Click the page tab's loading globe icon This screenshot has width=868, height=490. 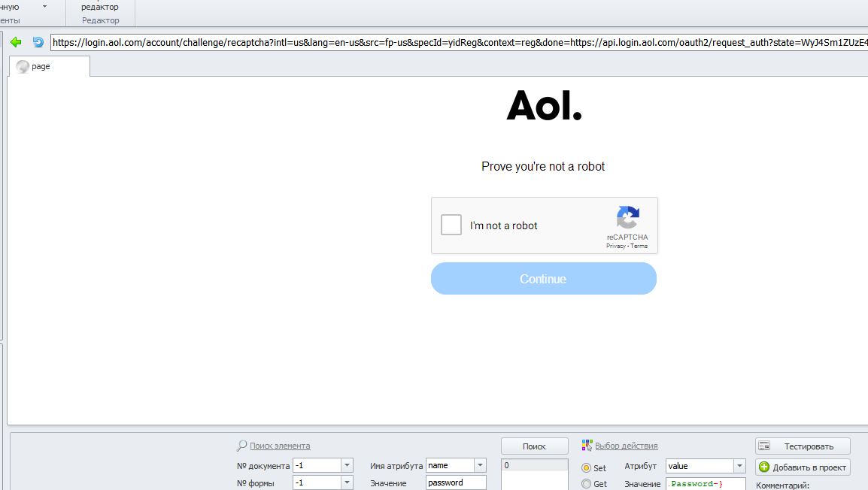click(x=23, y=66)
